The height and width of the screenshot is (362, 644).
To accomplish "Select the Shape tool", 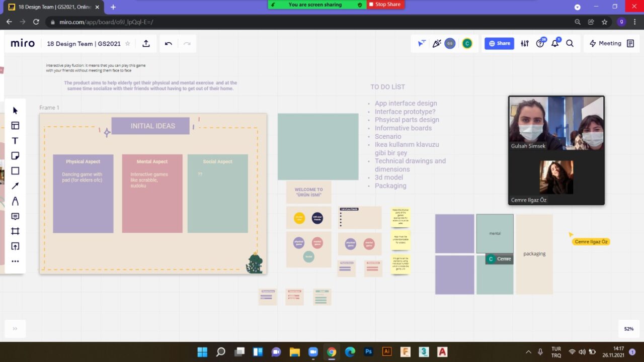I will 15,170.
